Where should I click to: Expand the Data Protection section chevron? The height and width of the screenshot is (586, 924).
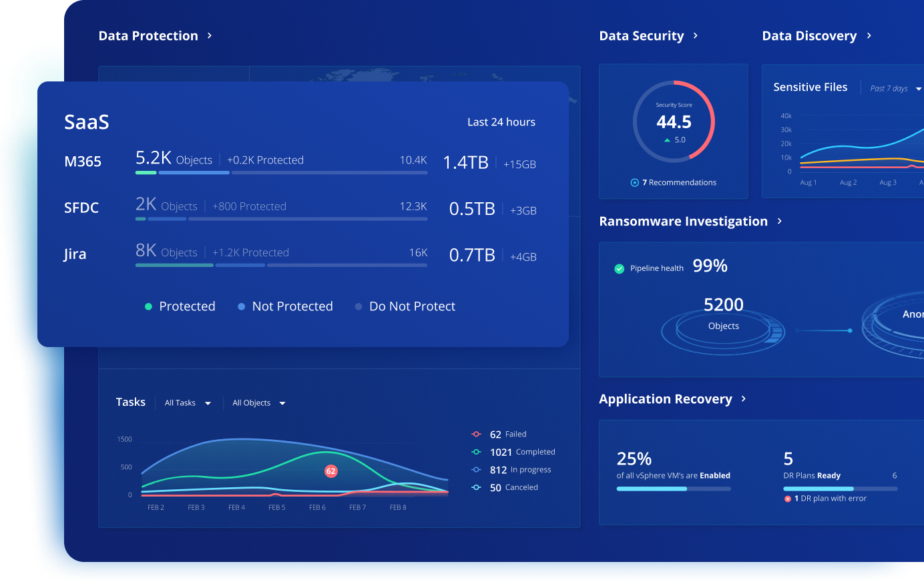[210, 36]
